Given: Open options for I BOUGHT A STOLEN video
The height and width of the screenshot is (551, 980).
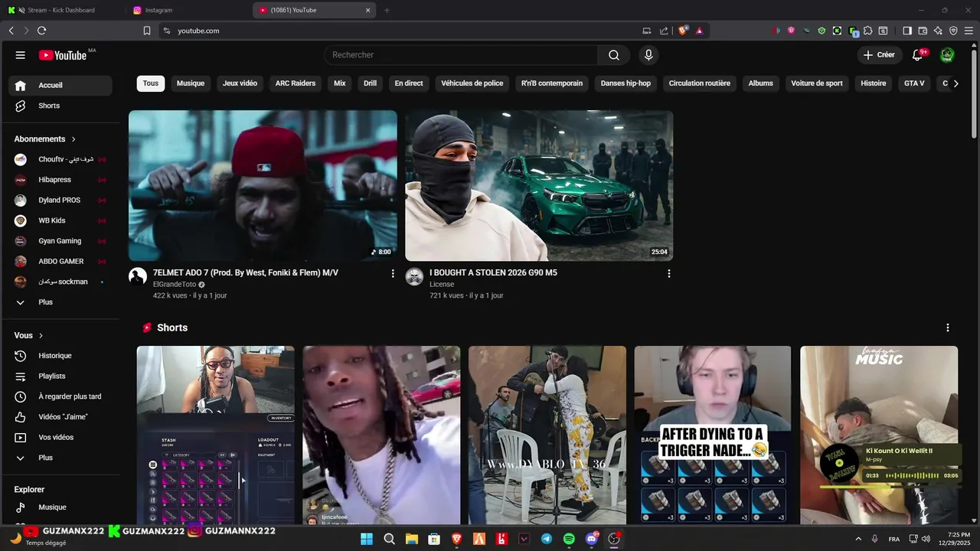Looking at the screenshot, I should (x=669, y=273).
